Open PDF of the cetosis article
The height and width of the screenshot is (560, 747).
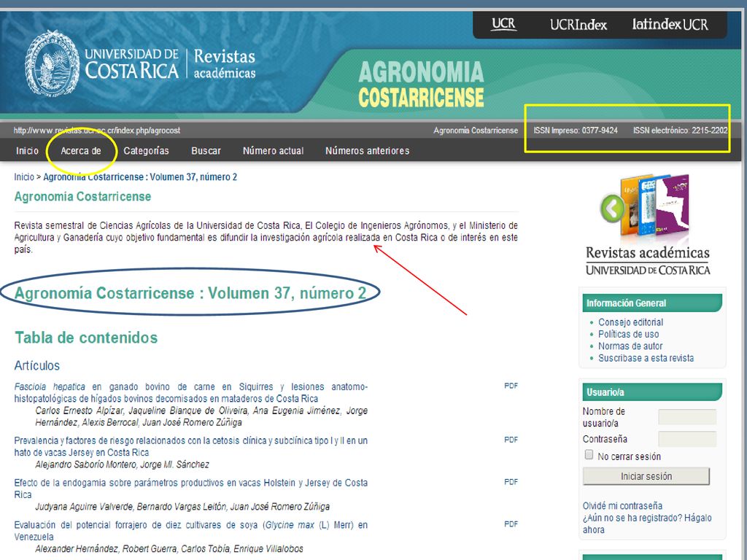(511, 440)
